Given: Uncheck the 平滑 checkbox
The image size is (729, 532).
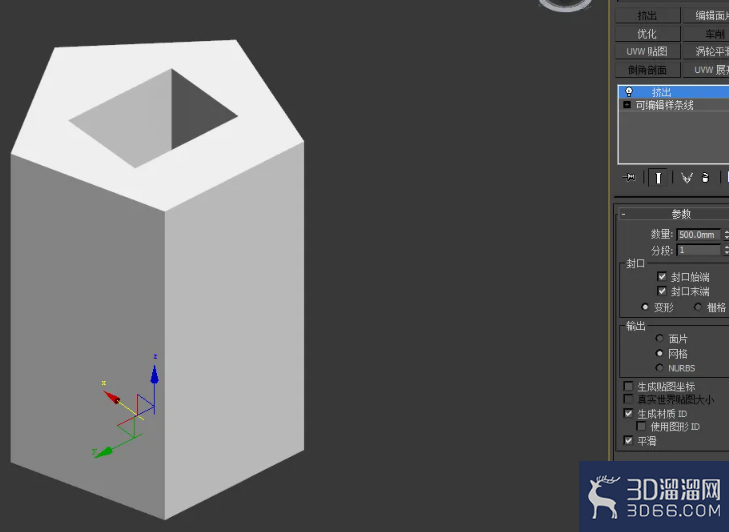Looking at the screenshot, I should pyautogui.click(x=628, y=440).
